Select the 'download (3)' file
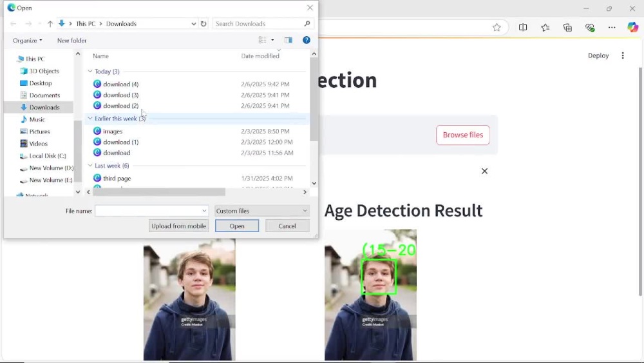Viewport: 644px width, 363px height. 121,95
